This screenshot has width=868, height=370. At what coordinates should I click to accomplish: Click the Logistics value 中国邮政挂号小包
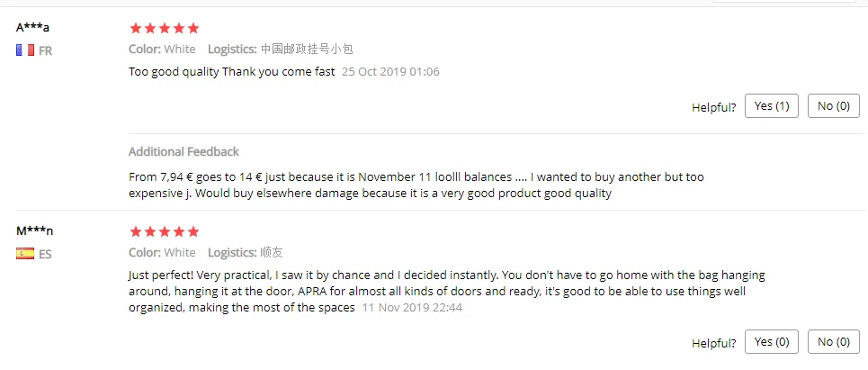click(307, 50)
